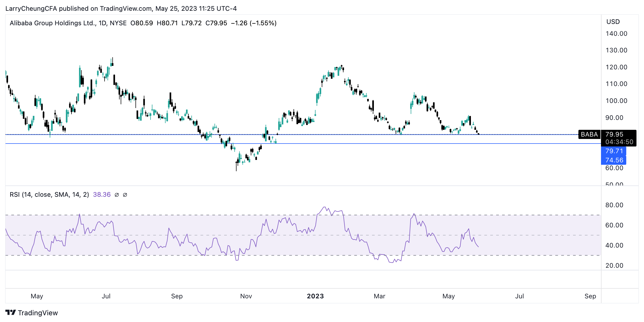This screenshot has width=644, height=322.
Task: Click the first Sep label on time axis
Action: click(x=177, y=296)
